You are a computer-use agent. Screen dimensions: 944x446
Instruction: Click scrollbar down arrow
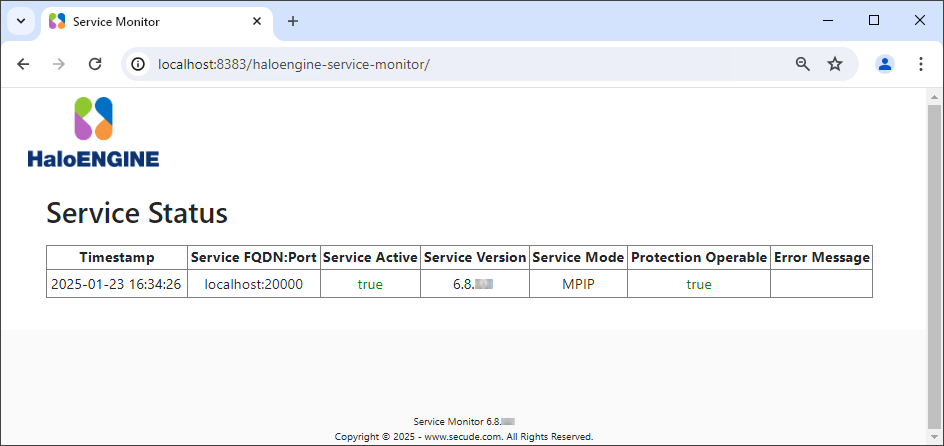click(x=935, y=437)
